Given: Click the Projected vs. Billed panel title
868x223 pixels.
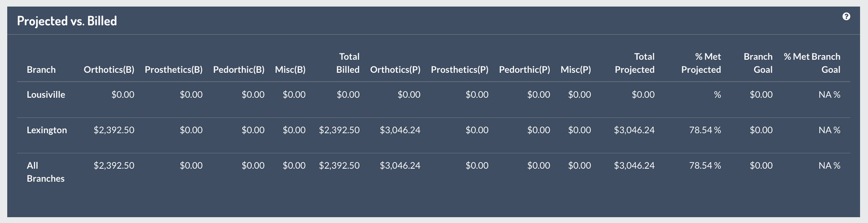Looking at the screenshot, I should (x=67, y=21).
